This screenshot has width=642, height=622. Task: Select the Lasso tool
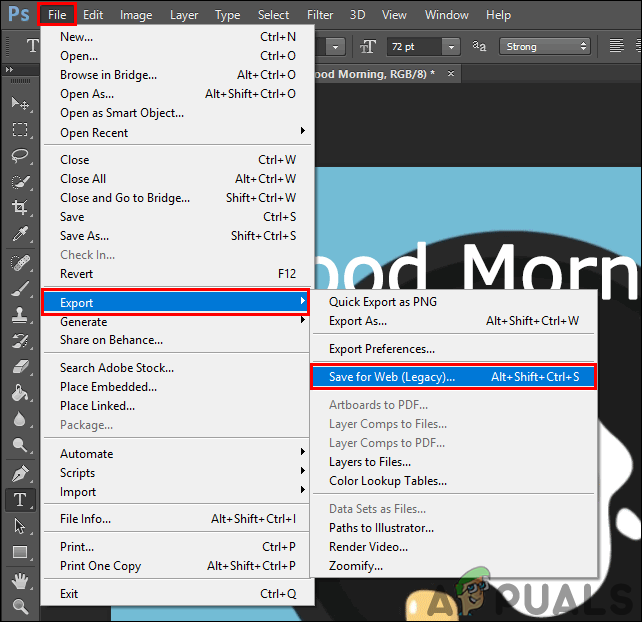tap(20, 156)
